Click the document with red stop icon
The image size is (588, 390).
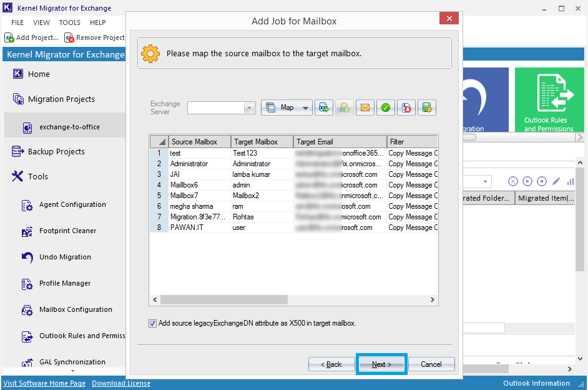(406, 108)
